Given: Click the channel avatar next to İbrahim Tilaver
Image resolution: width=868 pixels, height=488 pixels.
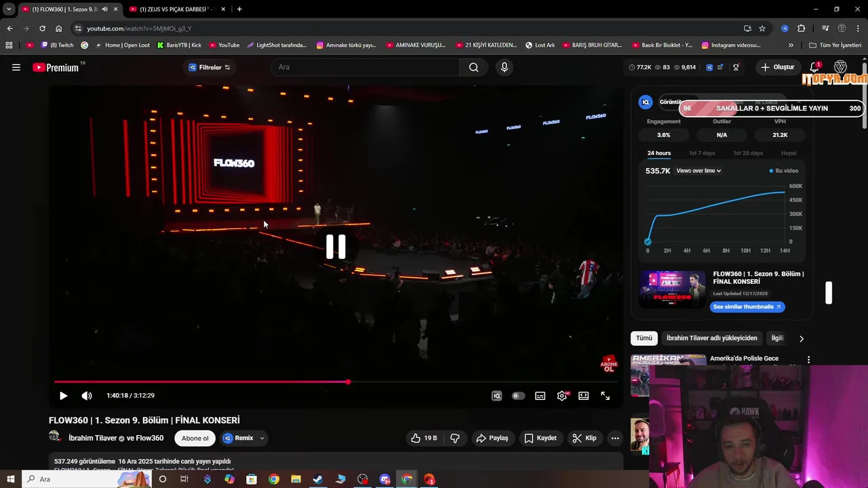Looking at the screenshot, I should pos(55,437).
